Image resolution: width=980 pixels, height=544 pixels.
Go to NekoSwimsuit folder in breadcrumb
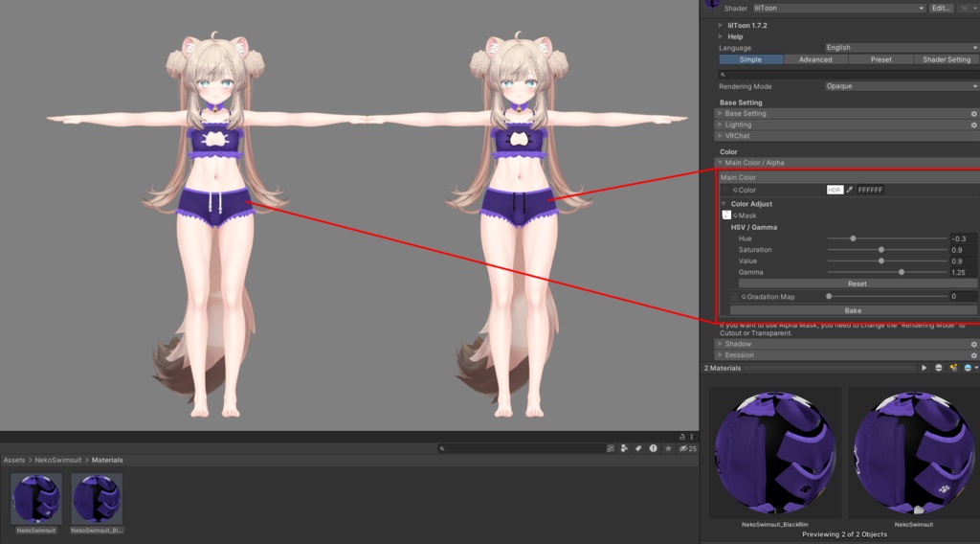coord(58,461)
